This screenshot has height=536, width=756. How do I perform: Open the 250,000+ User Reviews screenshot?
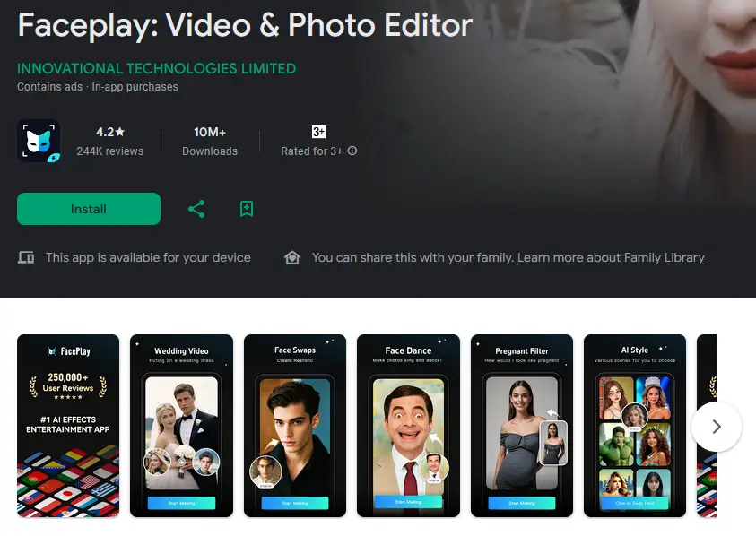point(68,426)
